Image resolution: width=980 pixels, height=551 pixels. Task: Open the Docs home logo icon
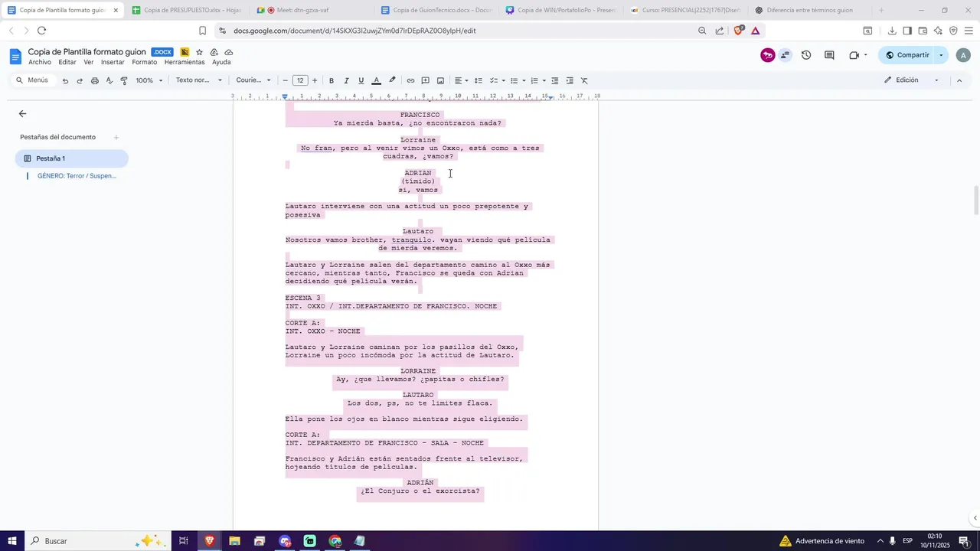[15, 56]
